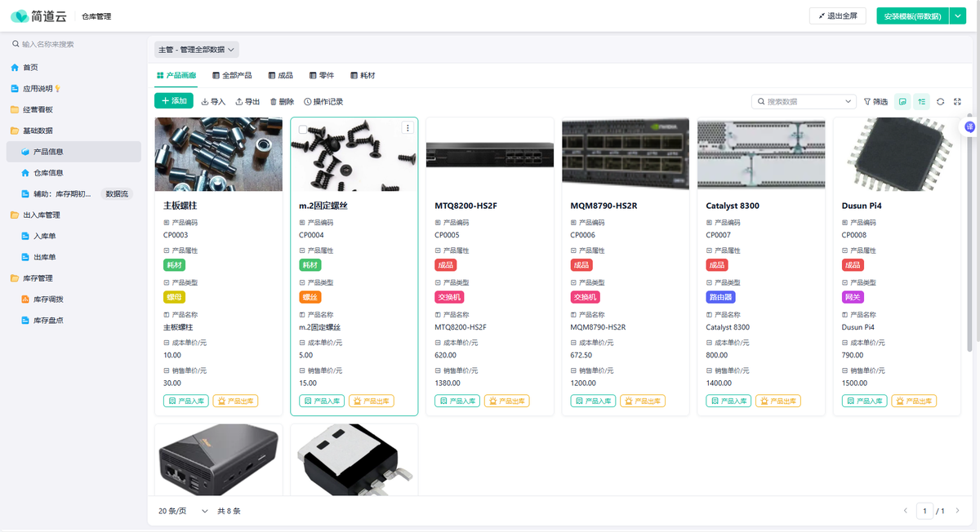980x532 pixels.
Task: Click the fullscreen expand icon
Action: [957, 102]
